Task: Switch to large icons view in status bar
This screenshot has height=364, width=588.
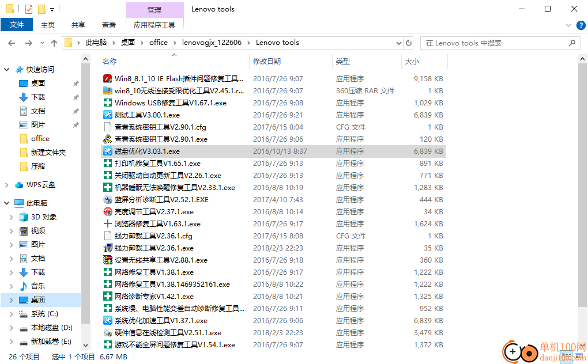Action: pos(579,357)
